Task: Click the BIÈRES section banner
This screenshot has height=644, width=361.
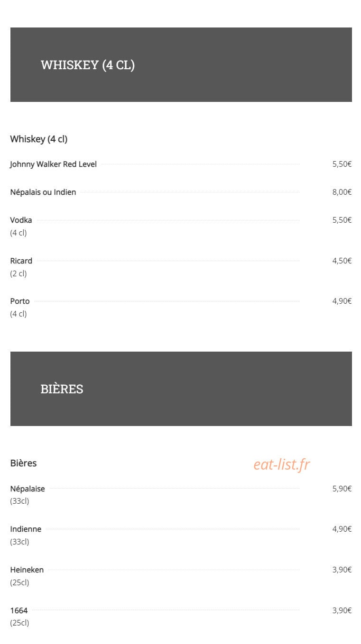Action: (x=181, y=389)
